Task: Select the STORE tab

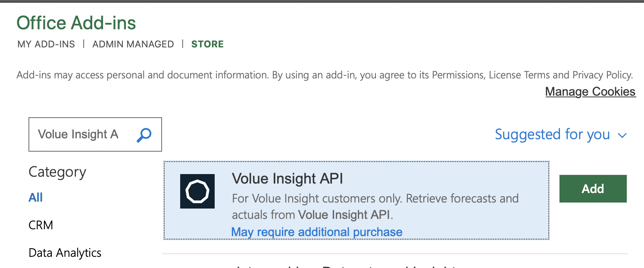Action: tap(207, 44)
